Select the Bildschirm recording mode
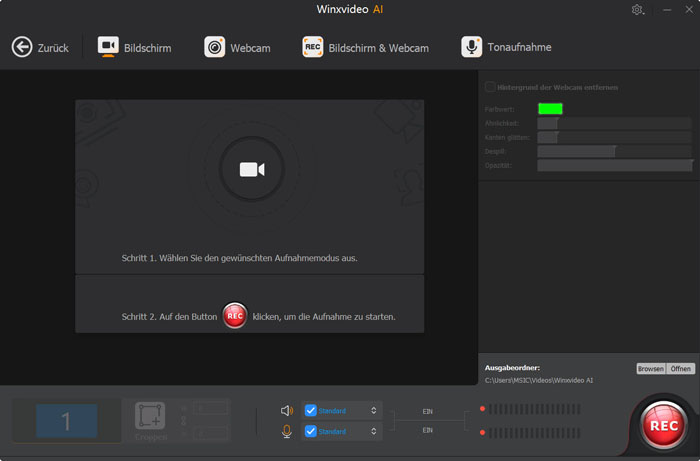 pyautogui.click(x=134, y=47)
